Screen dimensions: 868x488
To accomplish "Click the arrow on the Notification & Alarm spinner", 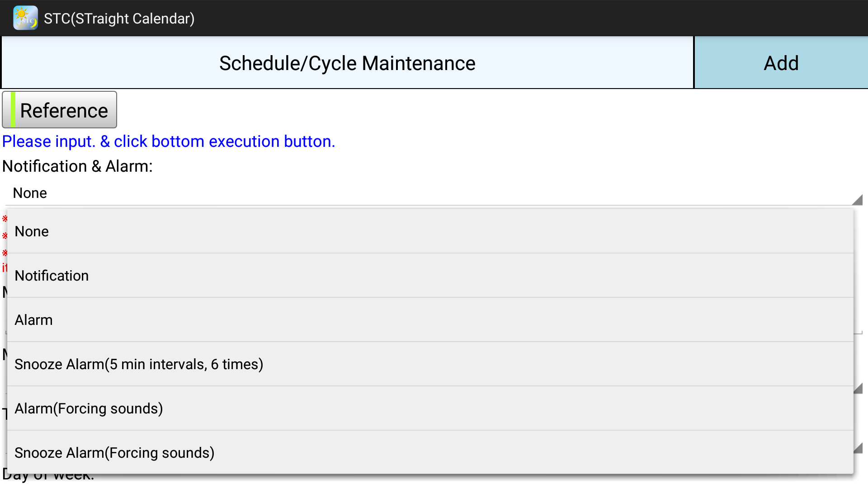I will 857,200.
